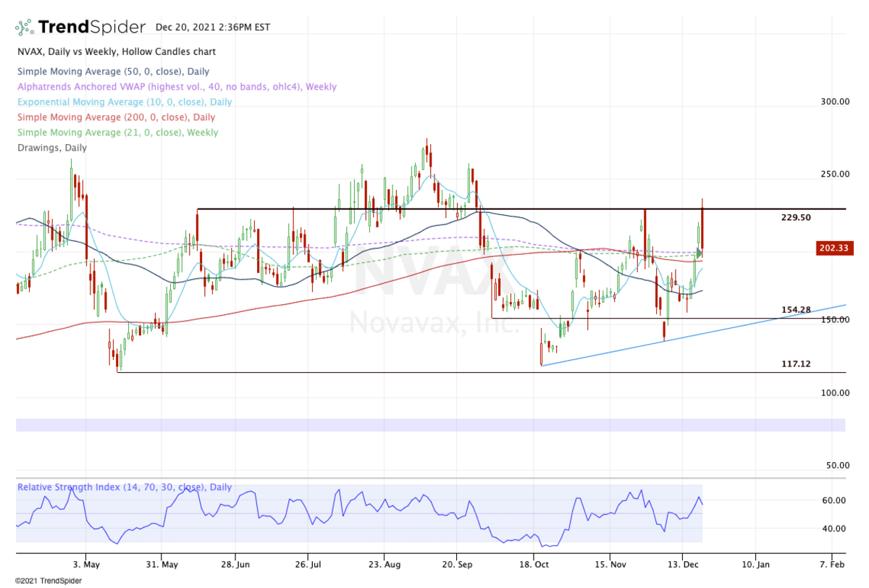
Task: Click the 13. Dec date on the time axis
Action: 683,563
